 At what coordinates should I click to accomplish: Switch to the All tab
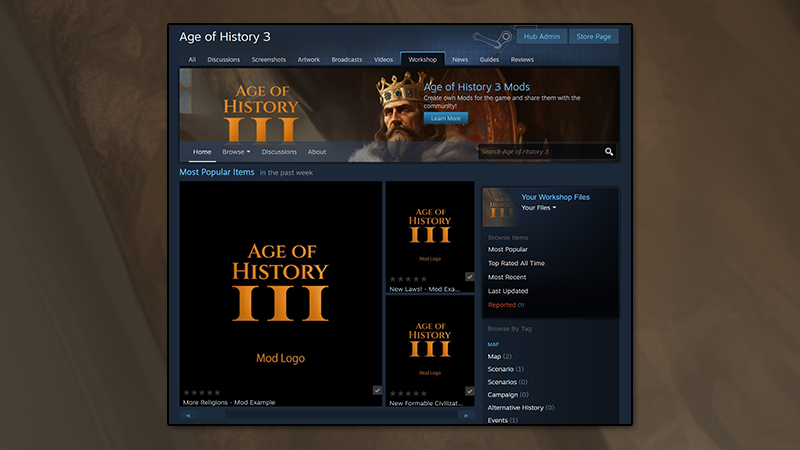pyautogui.click(x=192, y=60)
